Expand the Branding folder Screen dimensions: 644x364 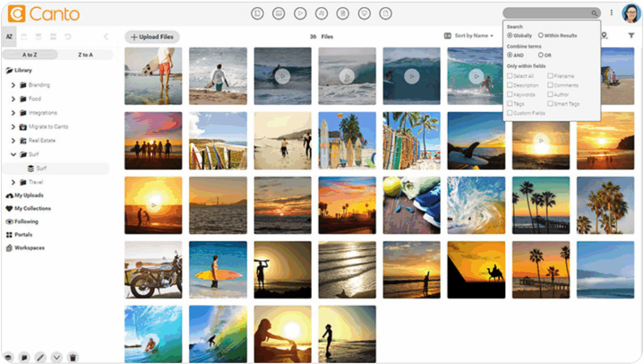click(x=13, y=85)
